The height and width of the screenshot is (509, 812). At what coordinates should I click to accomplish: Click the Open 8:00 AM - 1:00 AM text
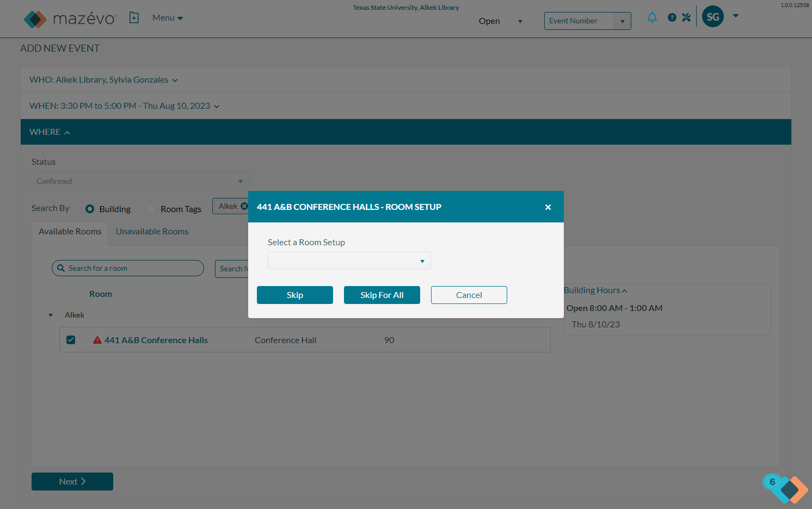pos(614,308)
